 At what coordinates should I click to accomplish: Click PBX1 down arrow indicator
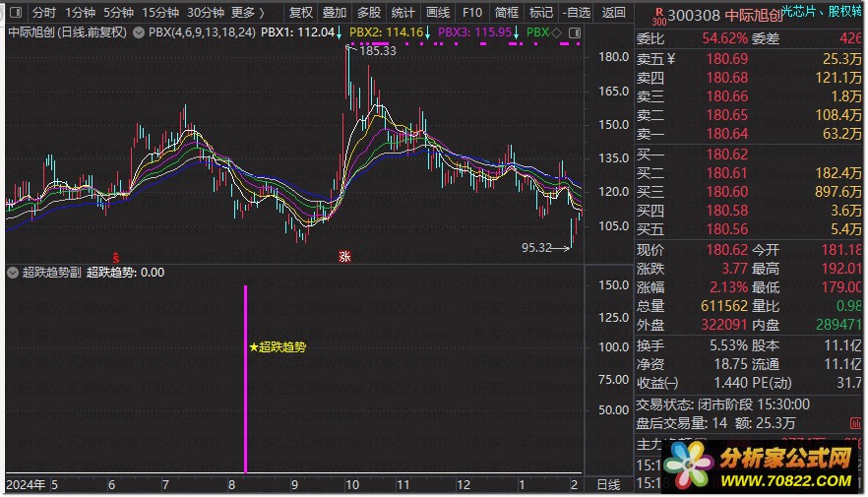pos(339,33)
